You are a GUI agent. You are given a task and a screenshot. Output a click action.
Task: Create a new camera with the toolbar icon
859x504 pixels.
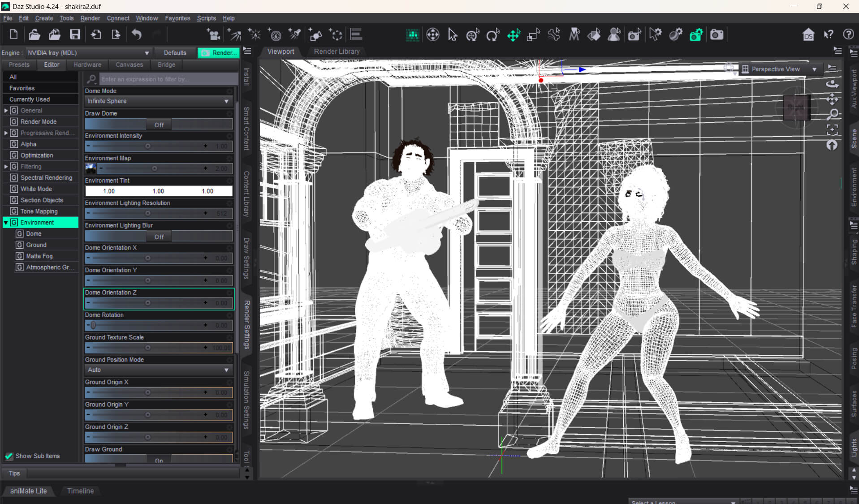pos(213,34)
